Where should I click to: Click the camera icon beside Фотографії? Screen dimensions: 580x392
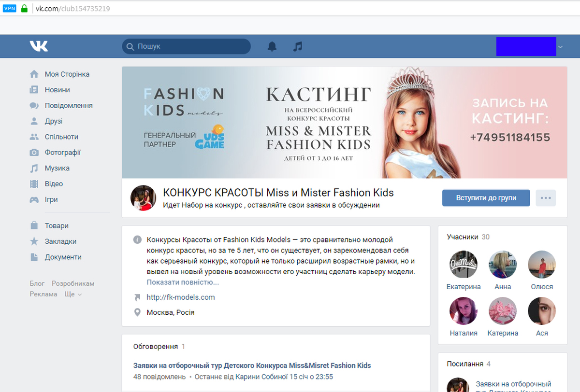34,153
